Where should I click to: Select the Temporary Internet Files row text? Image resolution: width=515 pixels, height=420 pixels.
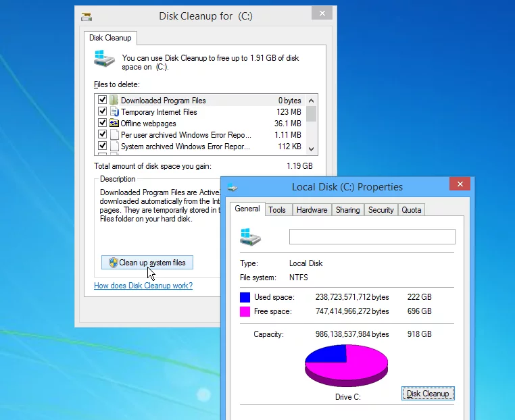point(159,112)
